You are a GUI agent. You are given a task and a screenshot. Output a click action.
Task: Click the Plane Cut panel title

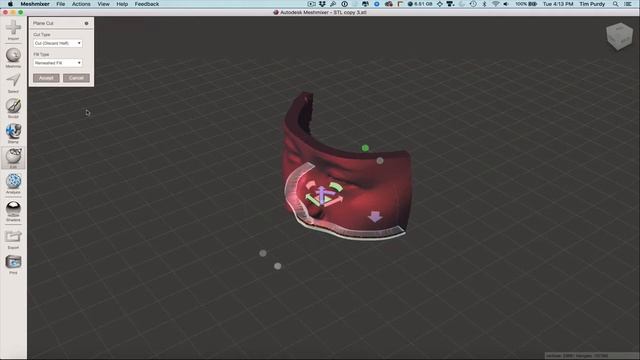pyautogui.click(x=43, y=23)
